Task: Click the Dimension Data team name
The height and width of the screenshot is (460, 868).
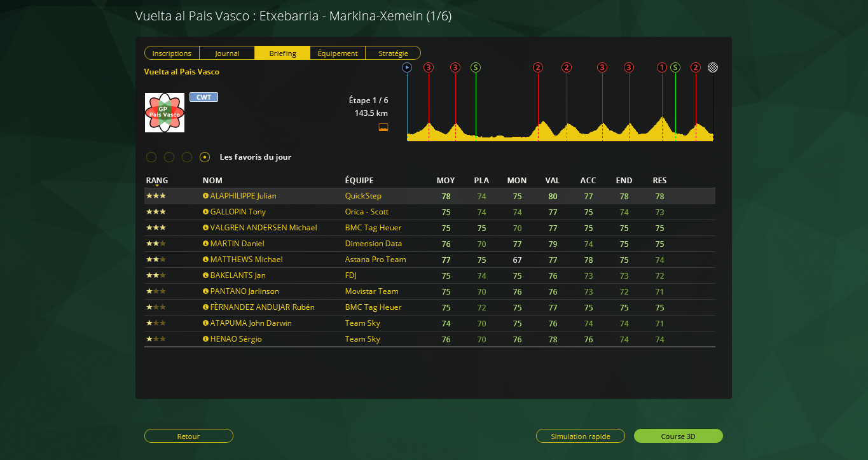Action: (x=374, y=244)
